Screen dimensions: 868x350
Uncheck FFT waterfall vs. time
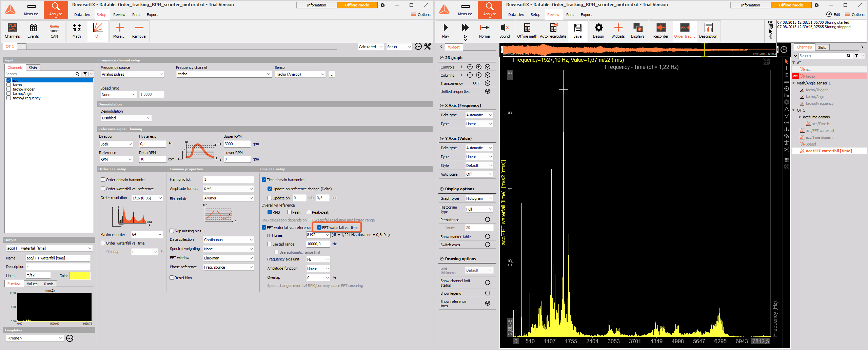coord(319,228)
